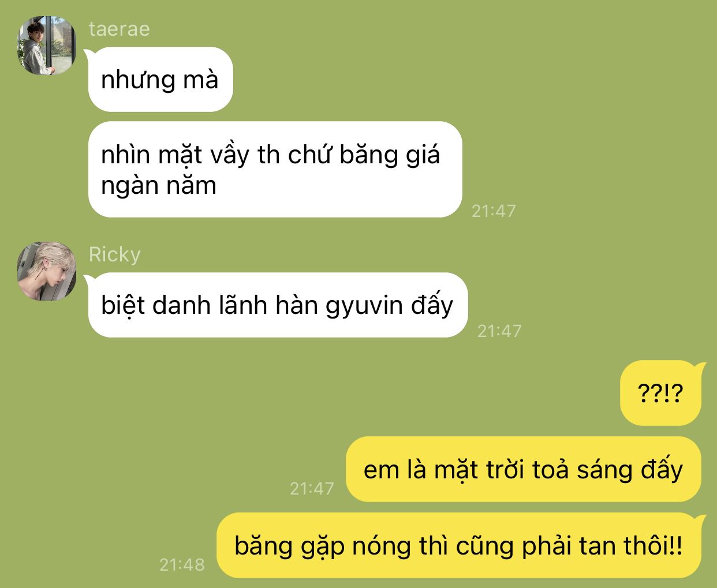The width and height of the screenshot is (717, 588).
Task: Select the yellow '??!?' message bubble
Action: pos(660,394)
